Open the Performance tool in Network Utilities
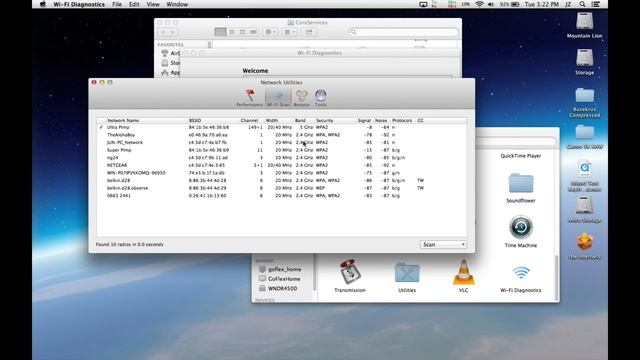The width and height of the screenshot is (640, 360). click(249, 98)
